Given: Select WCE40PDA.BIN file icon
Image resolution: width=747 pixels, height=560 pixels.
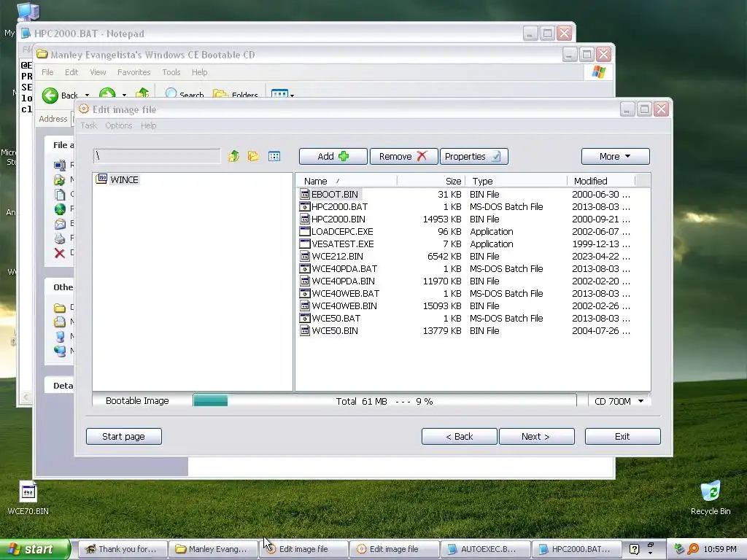Looking at the screenshot, I should (x=305, y=281).
